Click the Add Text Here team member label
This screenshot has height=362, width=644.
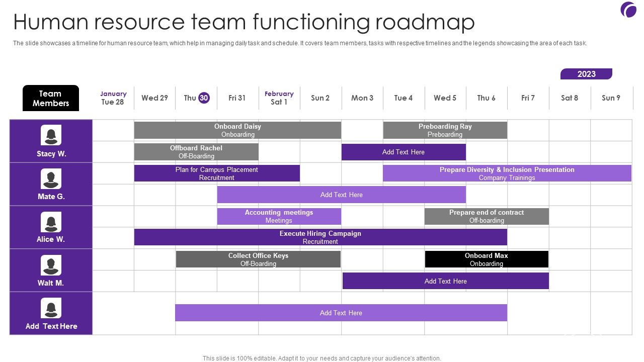tap(51, 326)
